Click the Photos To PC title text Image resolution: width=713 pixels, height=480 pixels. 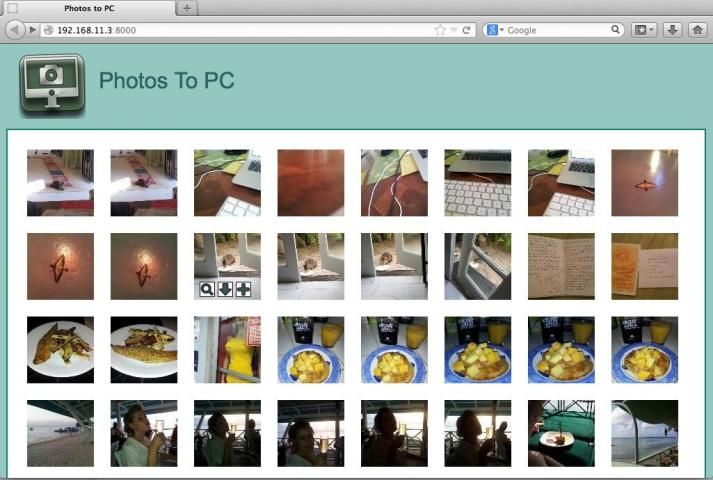[166, 80]
